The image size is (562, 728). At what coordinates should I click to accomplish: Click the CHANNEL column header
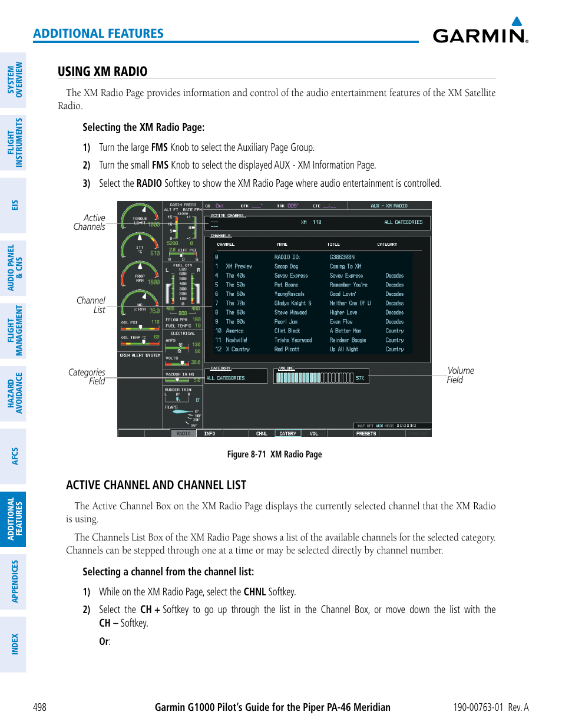coord(226,244)
